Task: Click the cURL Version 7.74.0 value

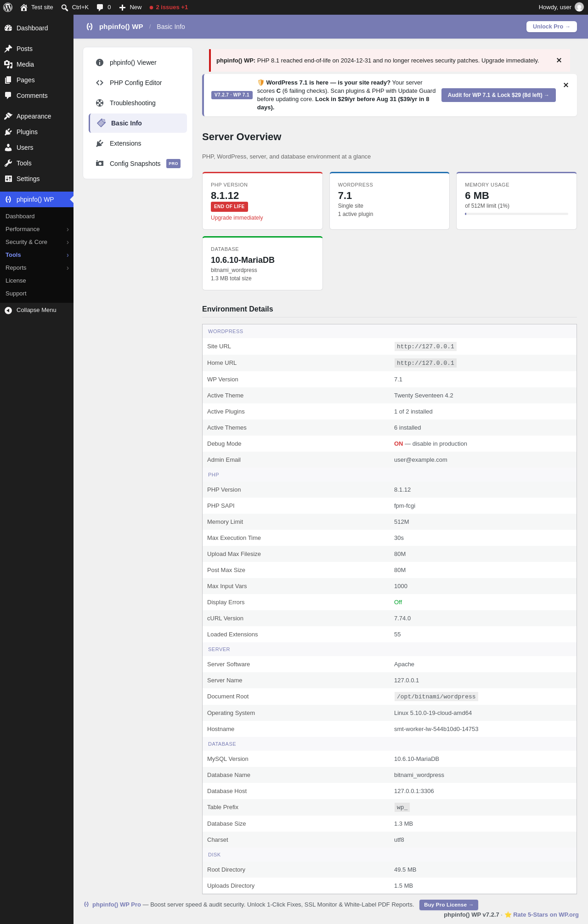Action: pyautogui.click(x=402, y=618)
